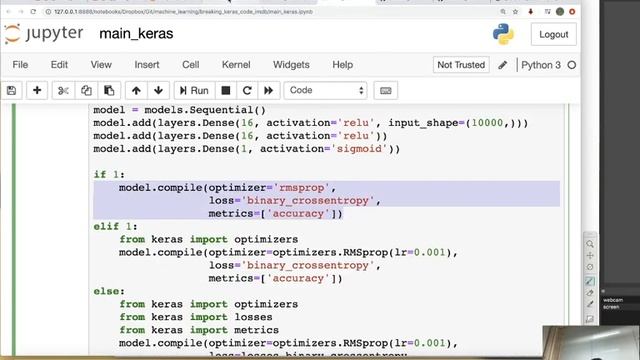Click the browser address bar URL
The height and width of the screenshot is (360, 640).
[x=184, y=12]
